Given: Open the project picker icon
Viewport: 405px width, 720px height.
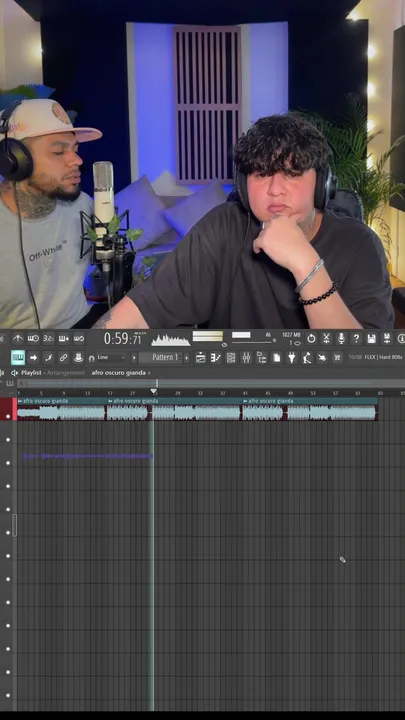Looking at the screenshot, I should (x=276, y=357).
